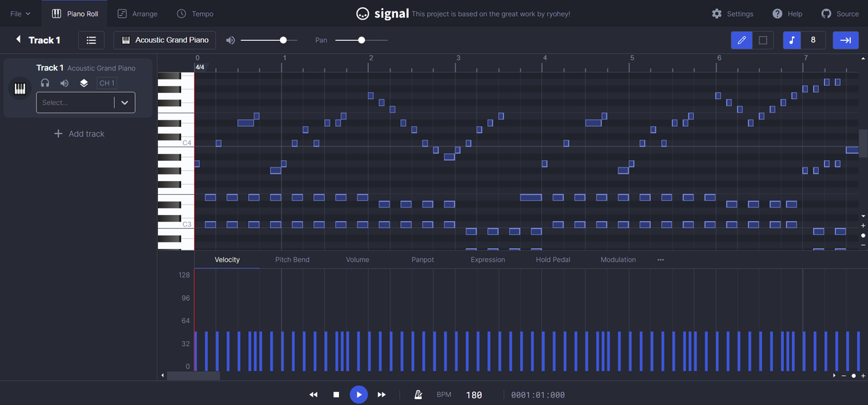
Task: Toggle the metronome icon
Action: [418, 395]
